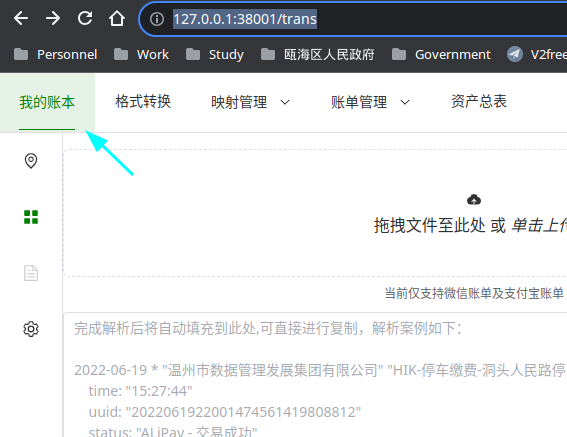The width and height of the screenshot is (567, 437).
Task: Open the browser home page
Action: [117, 18]
